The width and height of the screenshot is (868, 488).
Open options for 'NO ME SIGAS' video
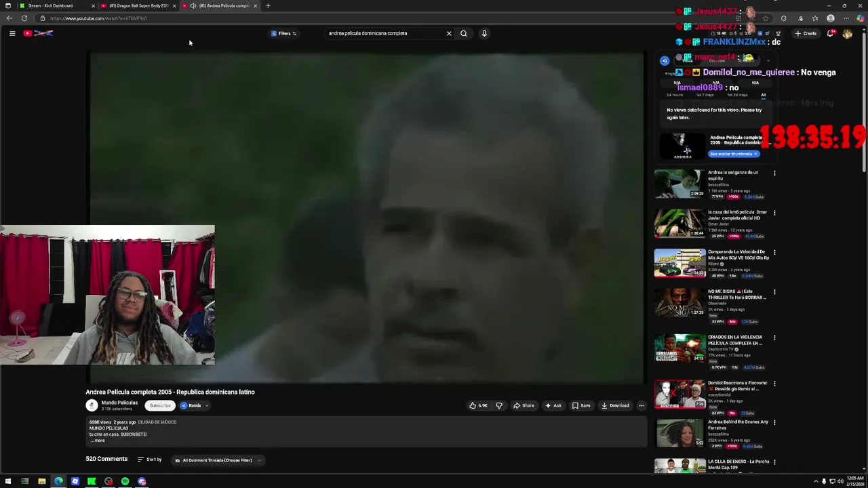coord(774,292)
